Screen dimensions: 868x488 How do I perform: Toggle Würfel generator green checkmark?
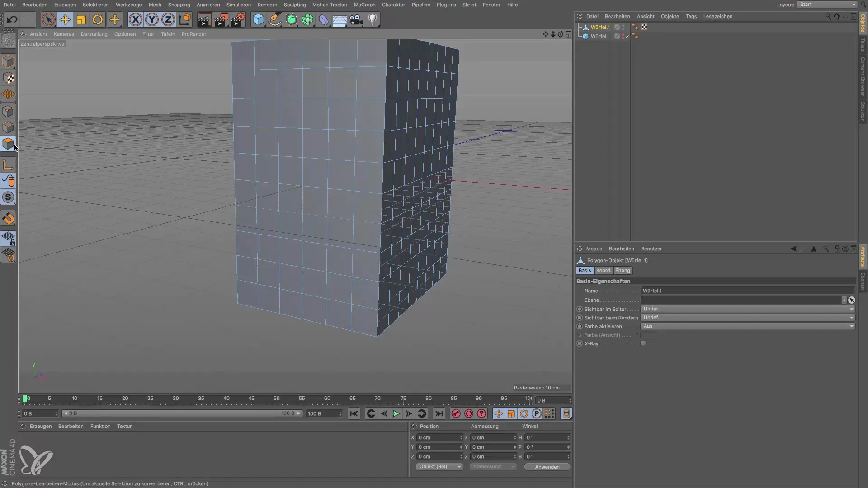pyautogui.click(x=627, y=37)
